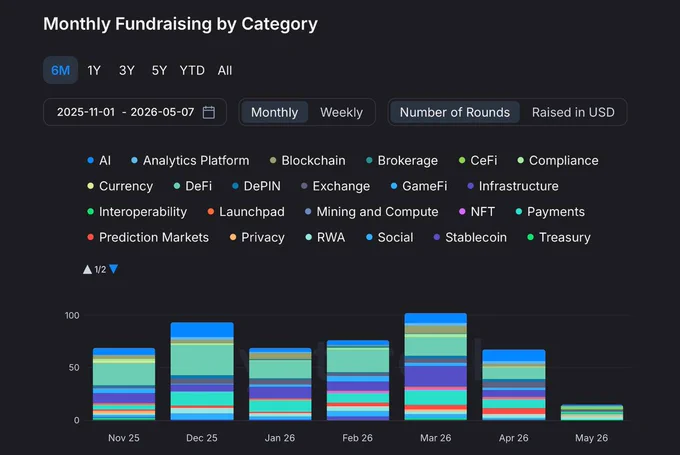Toggle Interoperability legend series
The height and width of the screenshot is (455, 680).
pos(137,212)
